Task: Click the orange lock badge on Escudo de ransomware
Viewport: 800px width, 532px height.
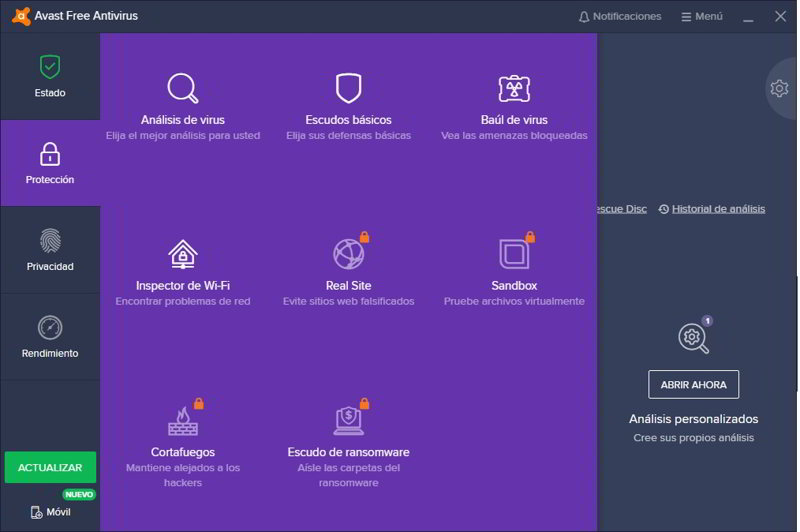Action: click(x=364, y=403)
